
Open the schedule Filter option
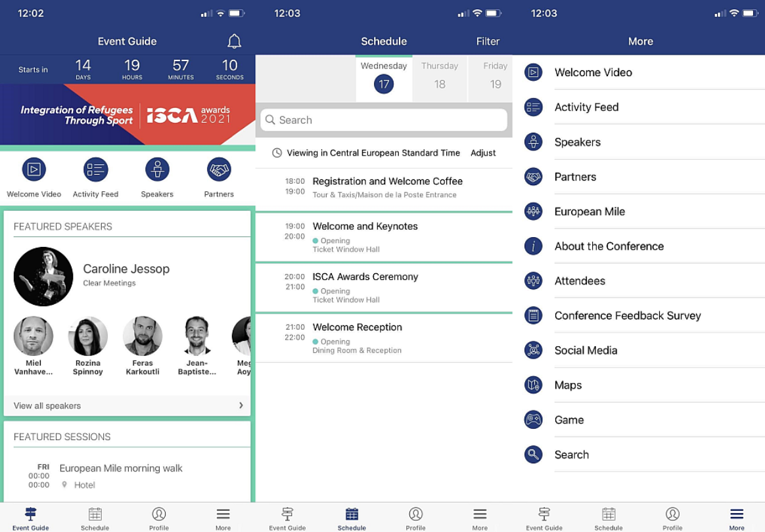point(488,41)
